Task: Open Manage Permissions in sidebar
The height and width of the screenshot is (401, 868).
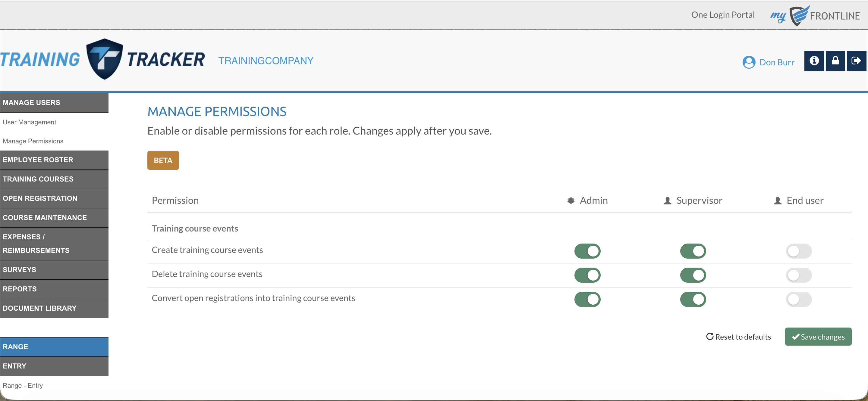Action: [x=33, y=141]
